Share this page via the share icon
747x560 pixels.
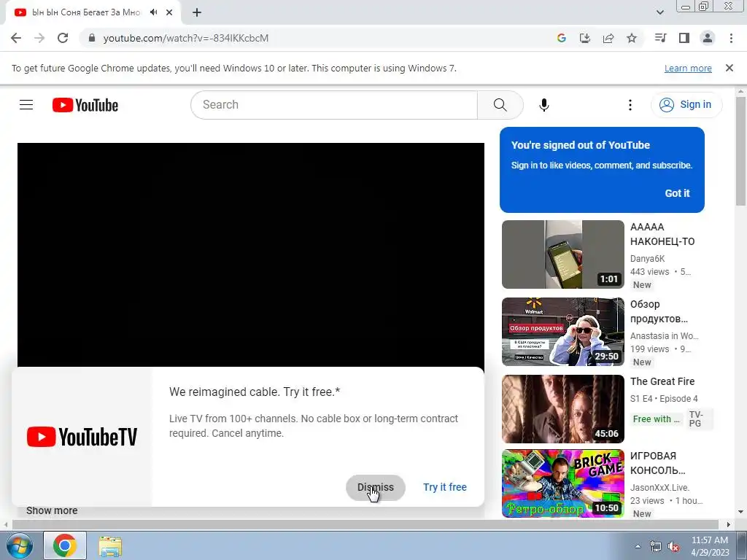[x=608, y=38]
